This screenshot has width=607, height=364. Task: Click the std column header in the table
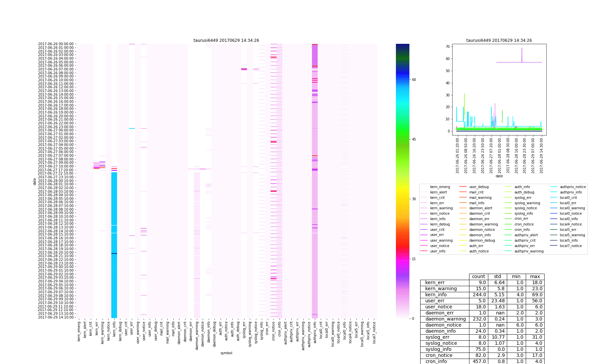tap(497, 277)
